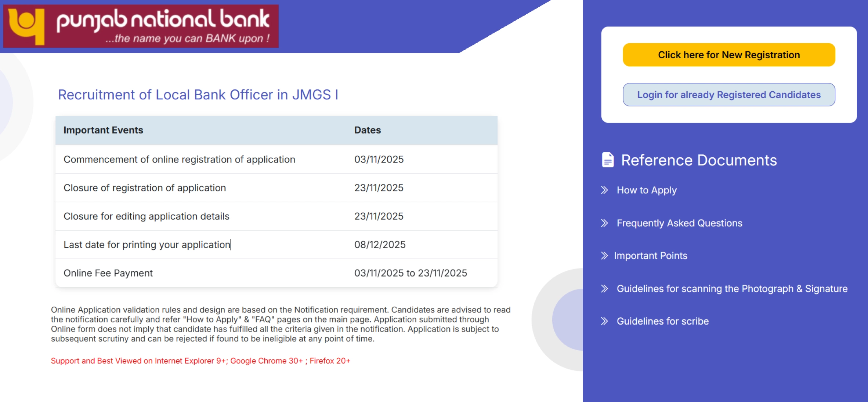
Task: Click the chevron beside Frequently Asked Questions
Action: 604,223
